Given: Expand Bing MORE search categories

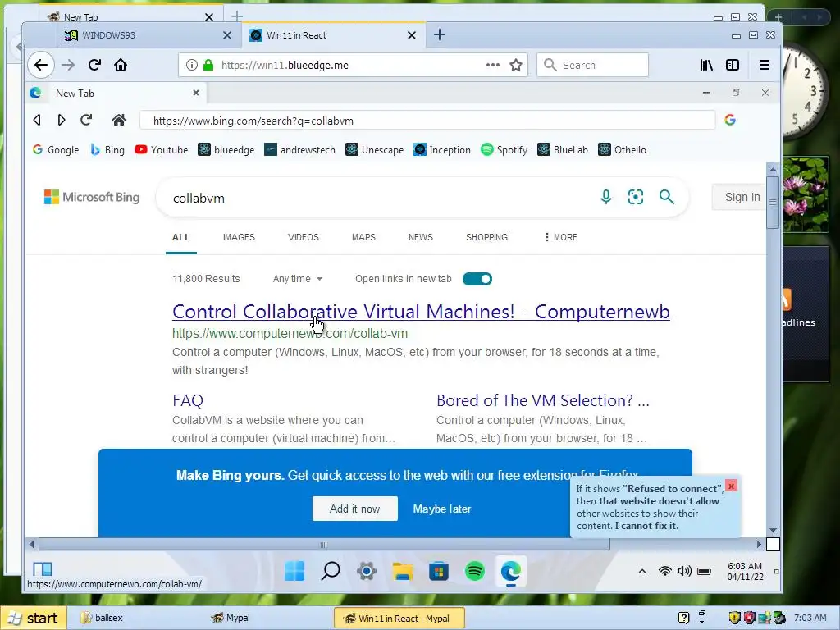Looking at the screenshot, I should (x=560, y=237).
